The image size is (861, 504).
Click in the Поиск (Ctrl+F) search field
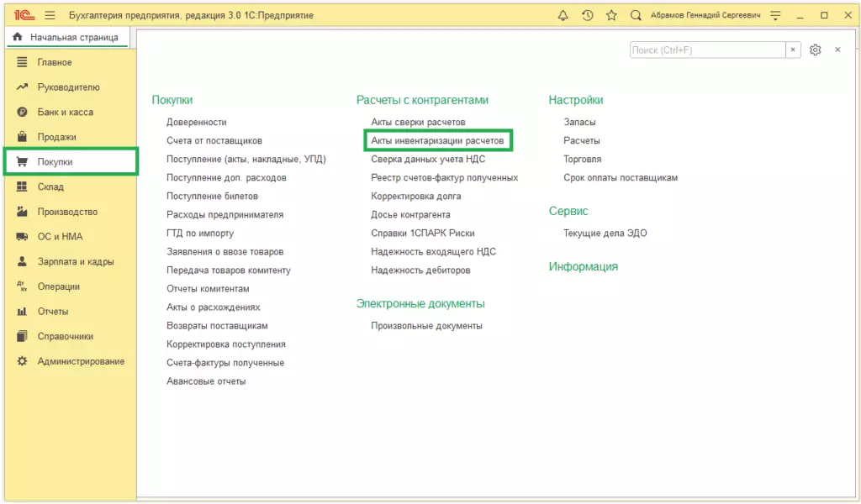(x=706, y=50)
